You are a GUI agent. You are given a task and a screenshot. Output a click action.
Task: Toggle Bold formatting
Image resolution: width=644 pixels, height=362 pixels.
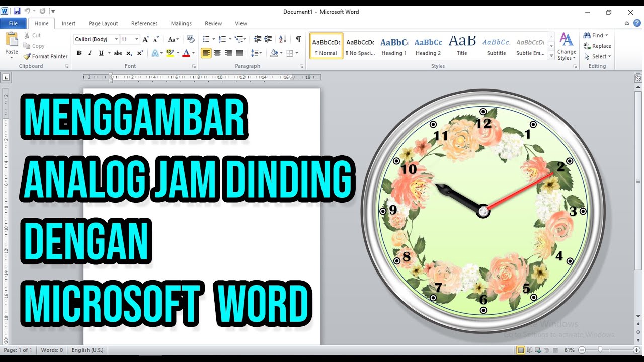pyautogui.click(x=79, y=53)
